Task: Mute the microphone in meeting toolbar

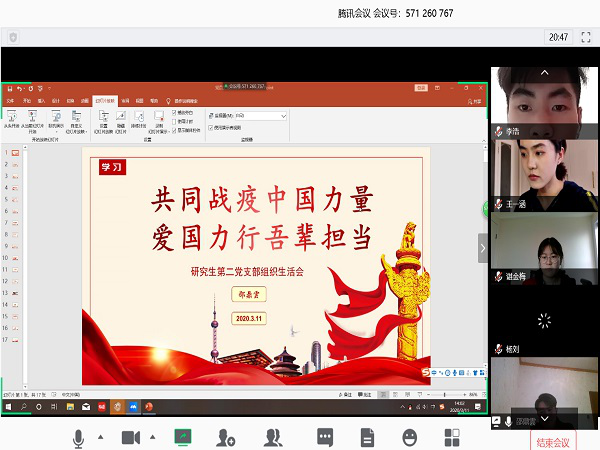Action: tap(78, 438)
